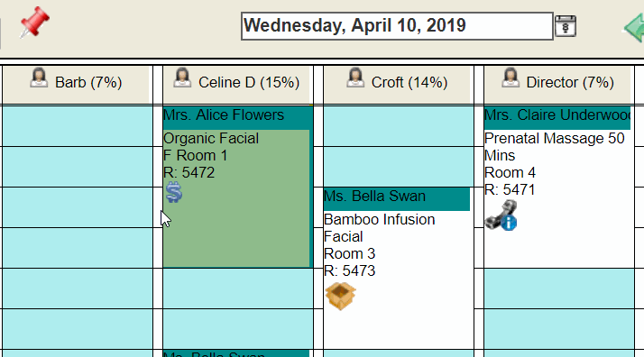Viewport: 644px width, 357px height.
Task: Click the Prenatal Massage 50 Mins appointment body
Action: point(559,199)
